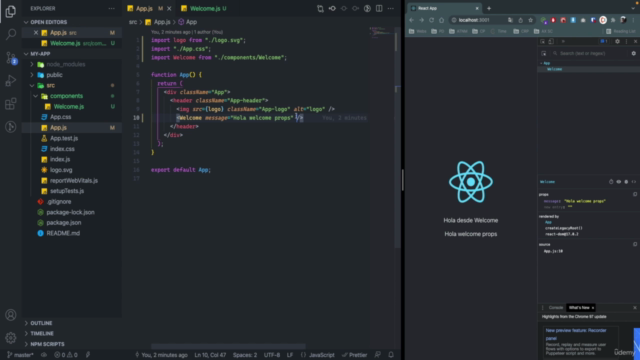
Task: Select the Welcome component in DevTools tree
Action: (554, 69)
